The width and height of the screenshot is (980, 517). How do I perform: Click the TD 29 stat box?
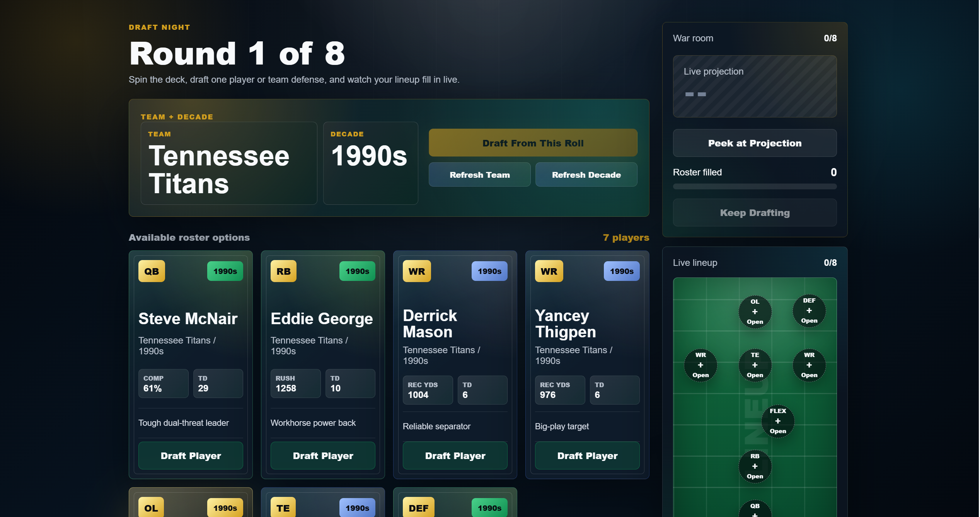(x=218, y=383)
